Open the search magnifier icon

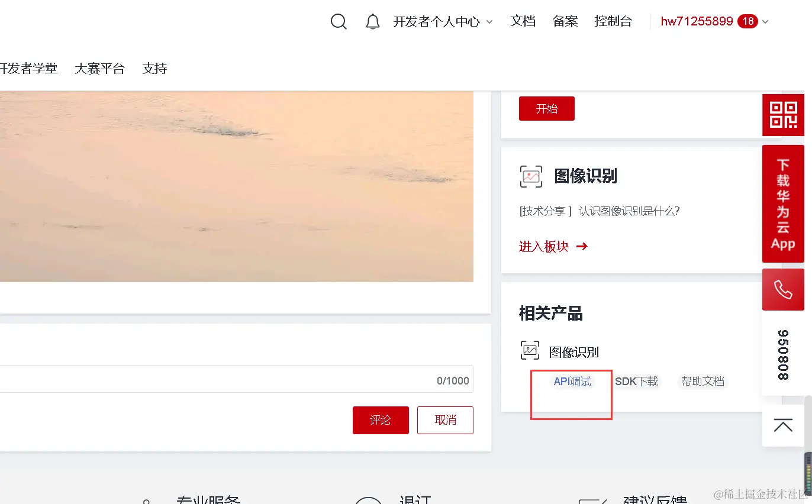pos(339,22)
